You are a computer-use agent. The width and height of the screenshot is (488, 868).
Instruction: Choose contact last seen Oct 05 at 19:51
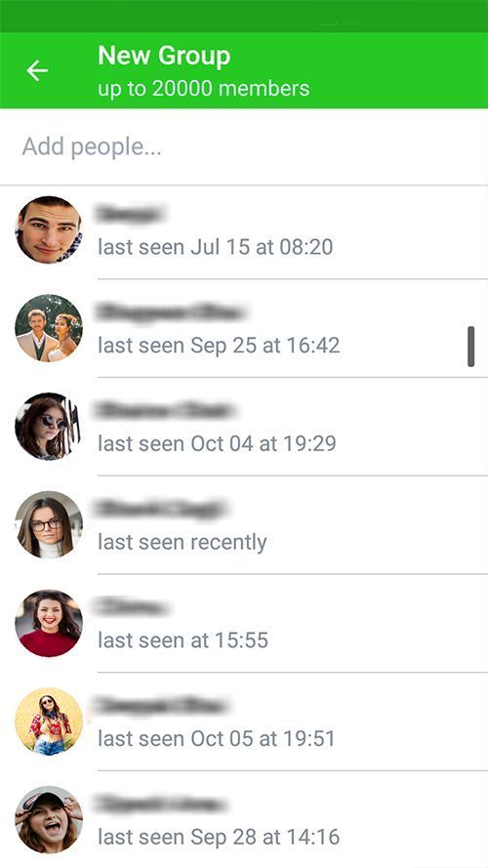click(x=244, y=722)
